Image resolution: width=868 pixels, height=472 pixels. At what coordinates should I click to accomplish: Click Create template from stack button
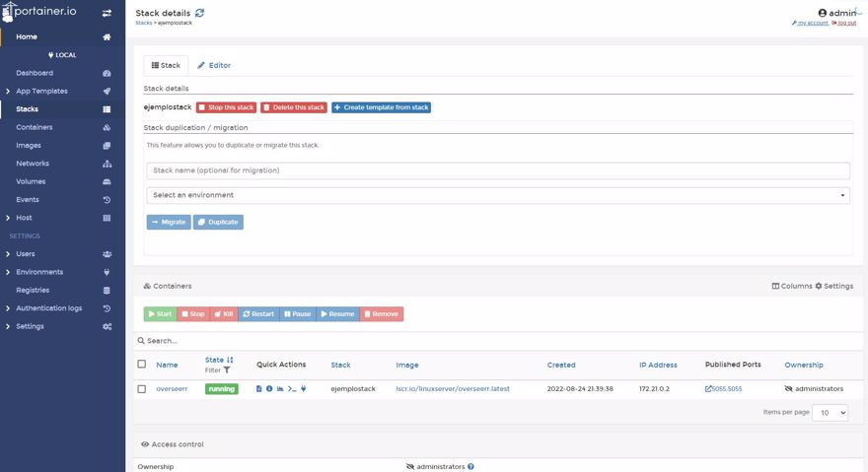tap(381, 107)
